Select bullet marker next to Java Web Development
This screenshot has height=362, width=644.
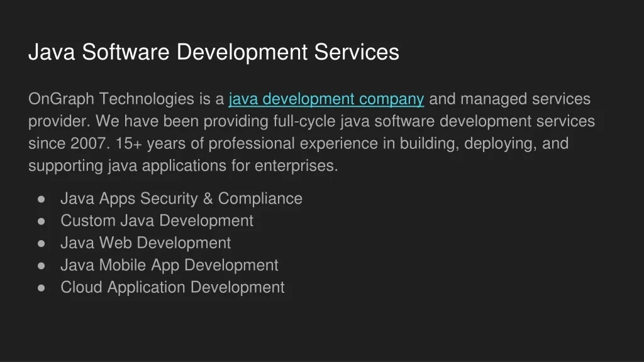click(42, 244)
